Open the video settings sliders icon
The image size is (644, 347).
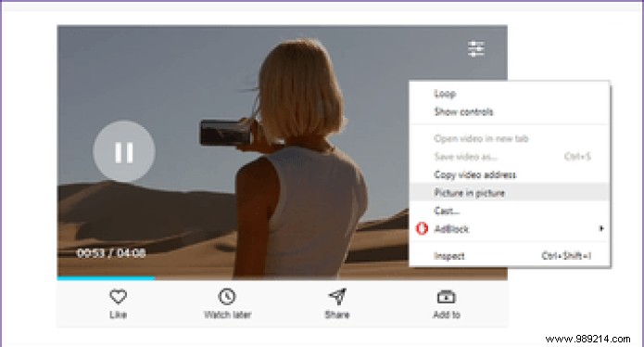pos(476,49)
